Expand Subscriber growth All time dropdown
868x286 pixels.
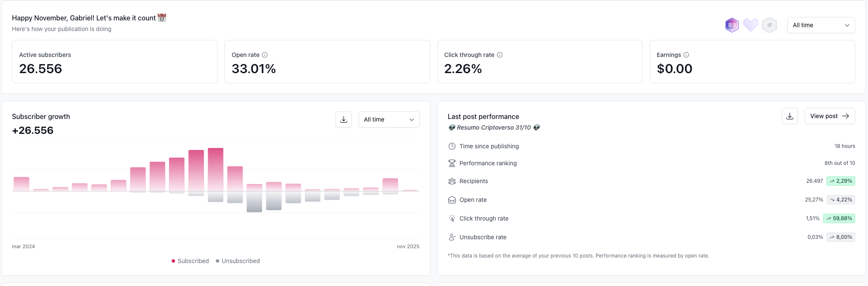(x=389, y=119)
